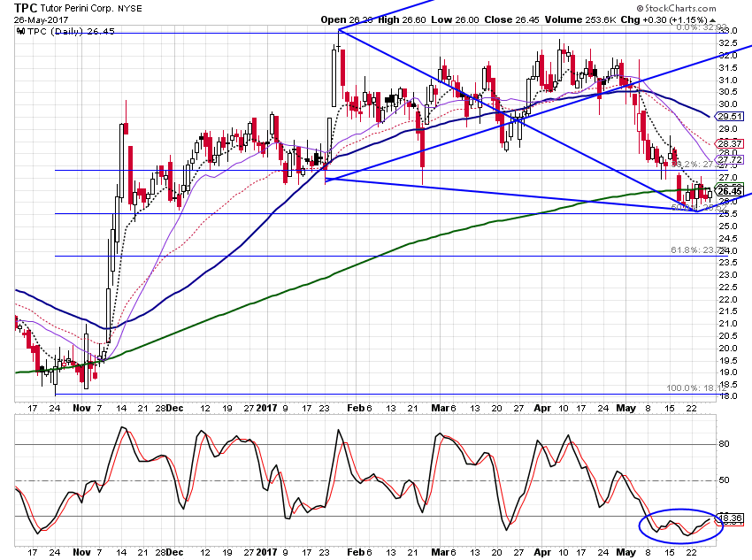Viewport: 752px width, 560px height.
Task: Select the "High 26.60" header value
Action: click(402, 20)
